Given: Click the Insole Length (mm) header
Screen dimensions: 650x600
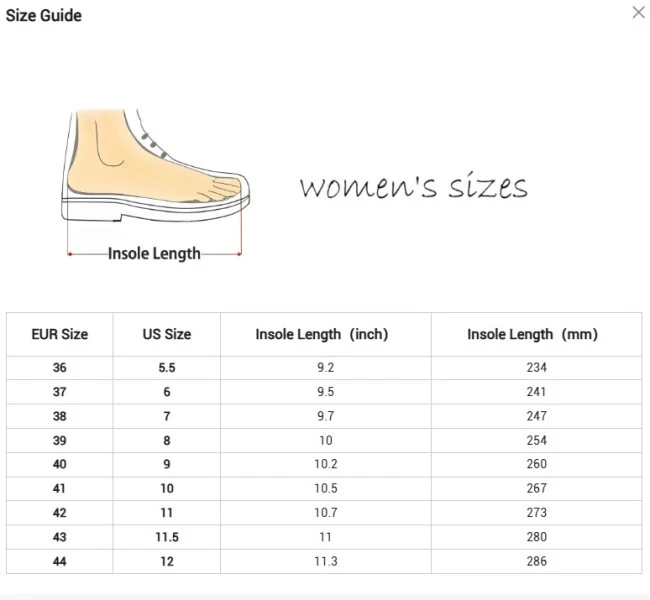Looking at the screenshot, I should click(536, 334).
